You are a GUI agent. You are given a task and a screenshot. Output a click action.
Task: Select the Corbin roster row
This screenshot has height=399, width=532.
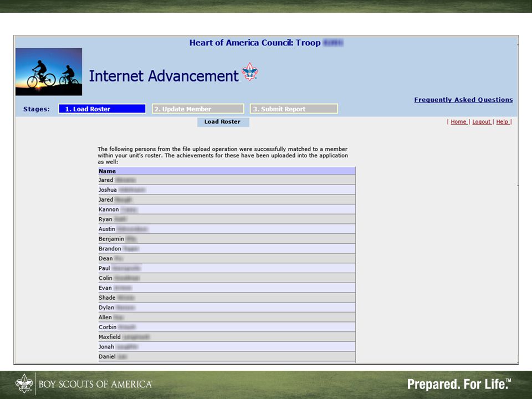227,328
